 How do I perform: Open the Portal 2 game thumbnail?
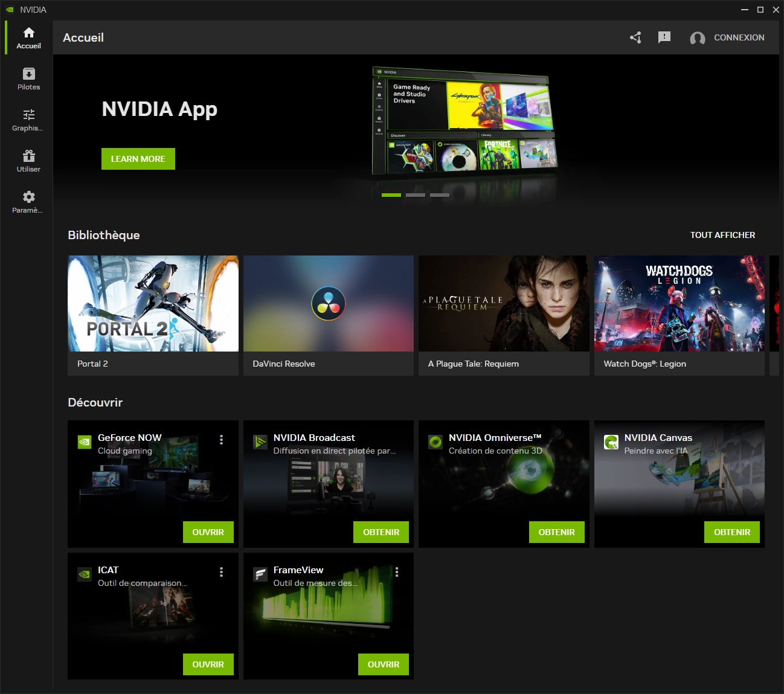153,303
